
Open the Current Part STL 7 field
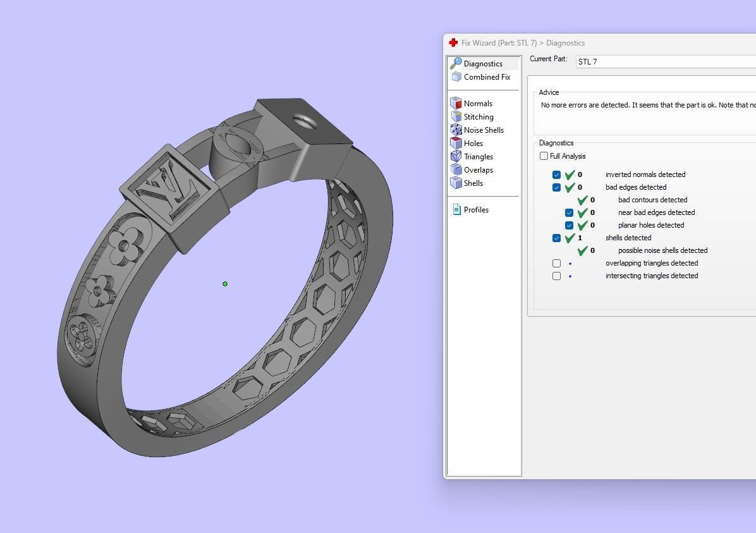[666, 62]
